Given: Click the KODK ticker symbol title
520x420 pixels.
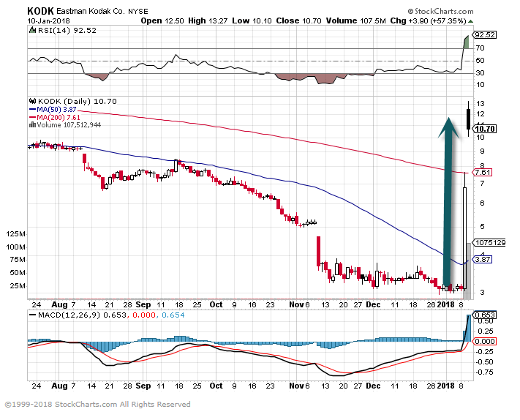Looking at the screenshot, I should tap(40, 11).
